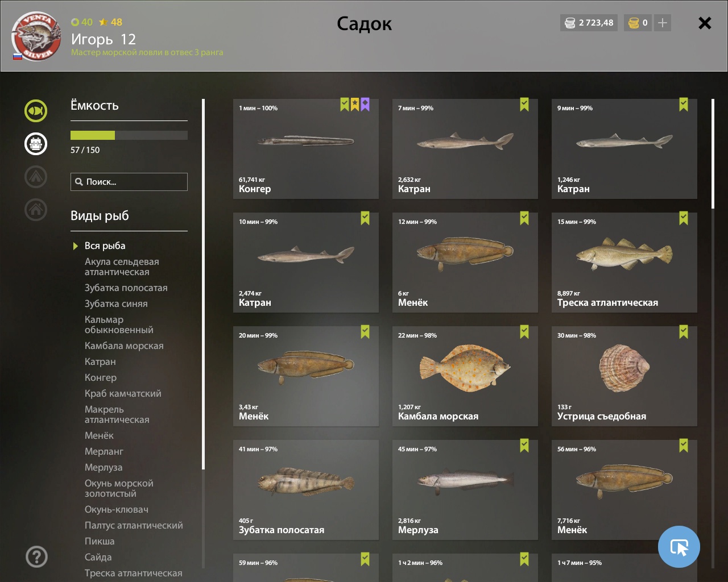
Task: Toggle yellow star bookmark on the Конгер card
Action: (x=355, y=105)
